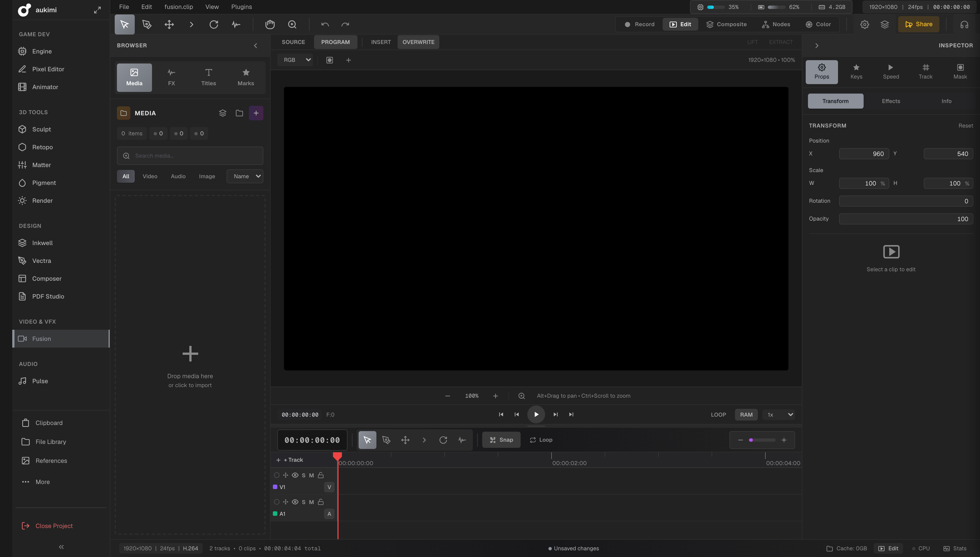
Task: Click the expand icon next to aukimi
Action: [x=97, y=10]
